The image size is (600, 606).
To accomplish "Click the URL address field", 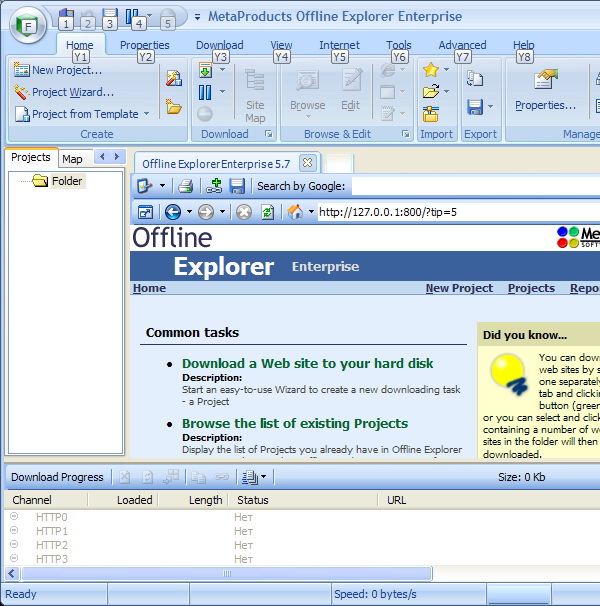I will click(459, 212).
